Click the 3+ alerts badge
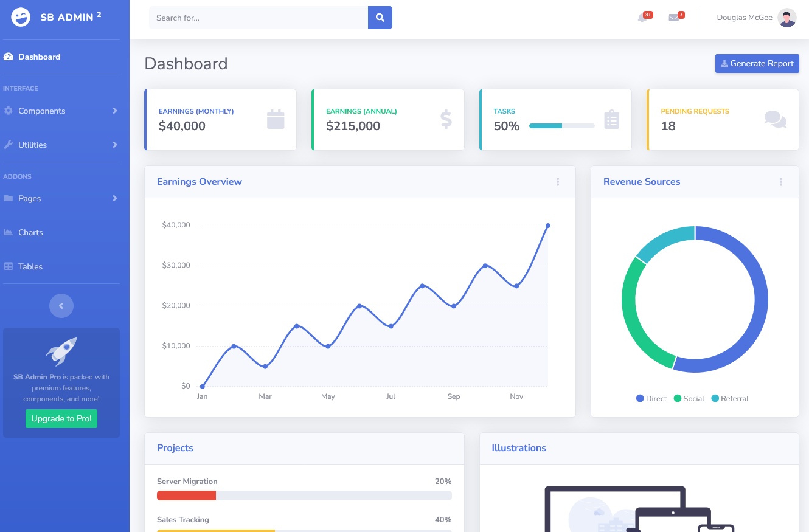The image size is (809, 532). [648, 15]
